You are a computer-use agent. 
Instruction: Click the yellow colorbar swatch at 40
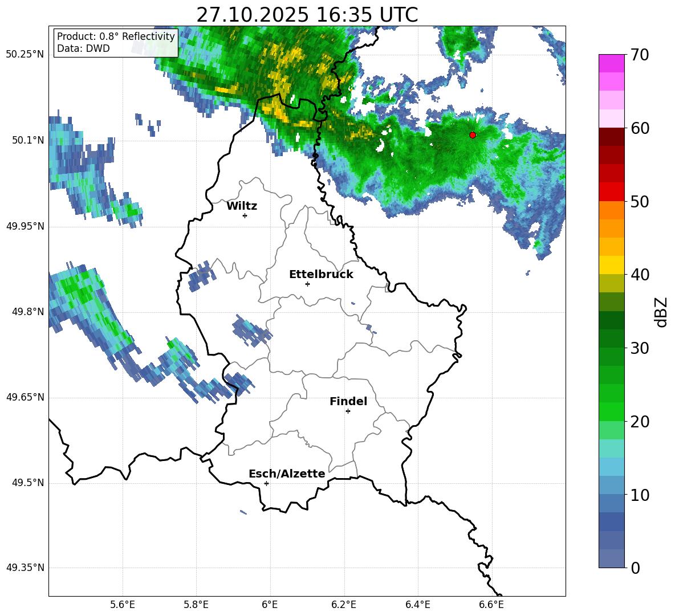[611, 265]
